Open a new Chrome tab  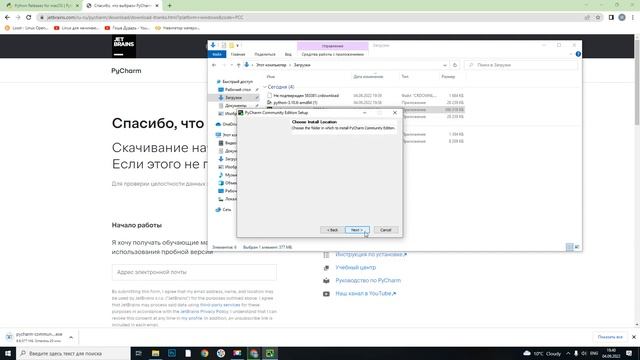click(x=170, y=6)
